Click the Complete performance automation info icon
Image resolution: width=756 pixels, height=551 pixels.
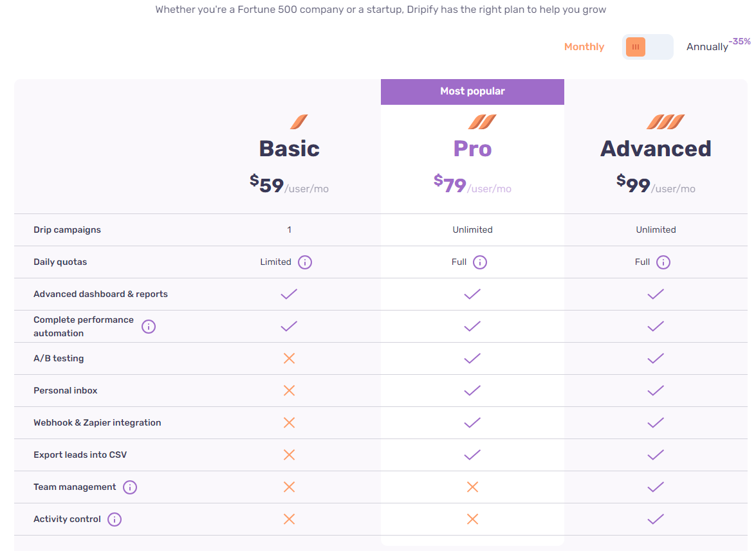[149, 326]
